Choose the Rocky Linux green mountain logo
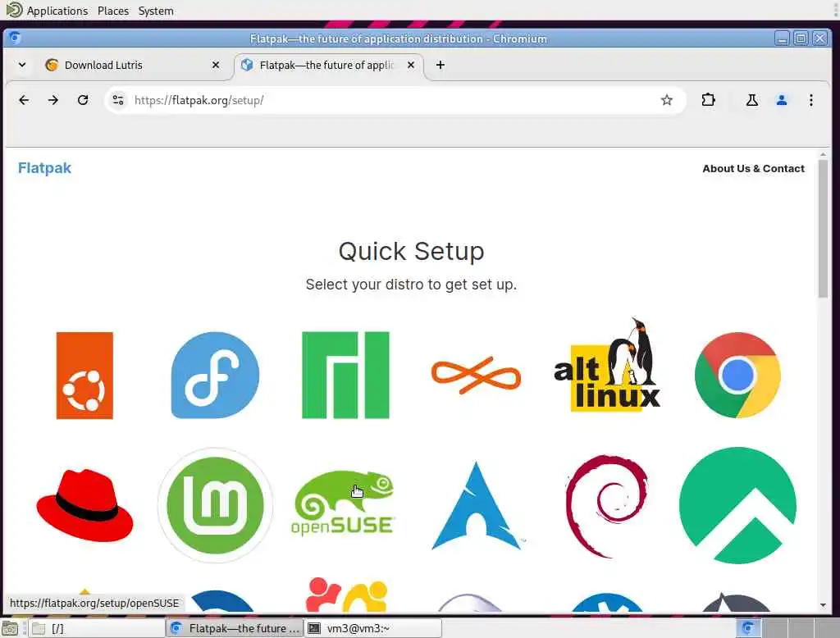The height and width of the screenshot is (638, 840). coord(737,505)
